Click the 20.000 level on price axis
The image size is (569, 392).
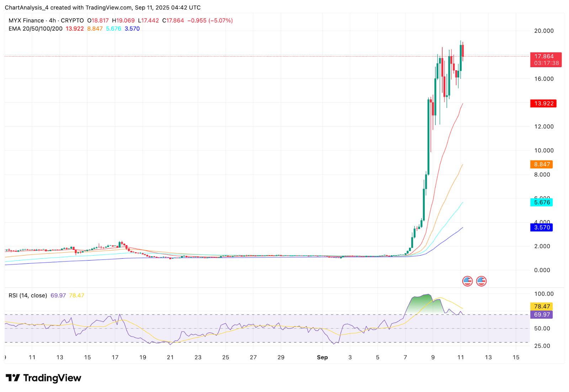pos(544,31)
